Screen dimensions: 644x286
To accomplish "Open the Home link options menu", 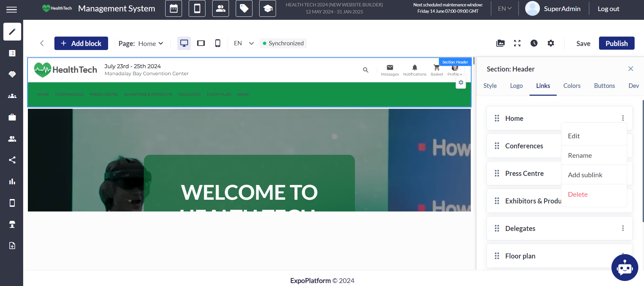I will [623, 118].
